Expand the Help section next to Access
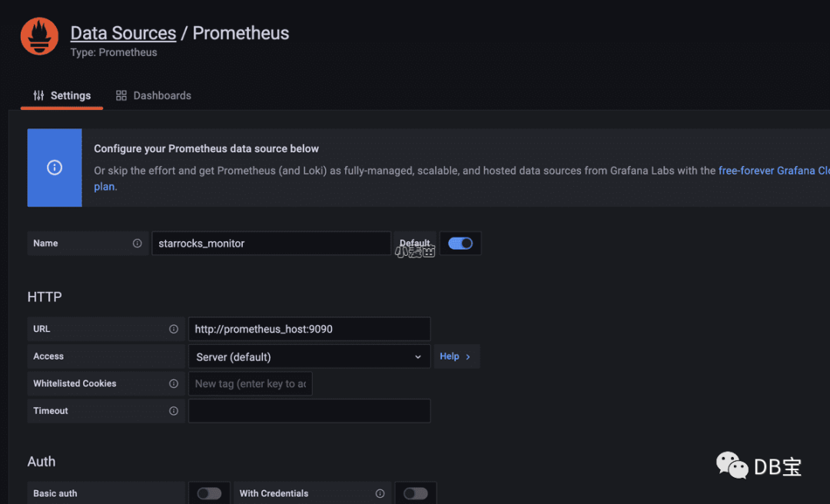The height and width of the screenshot is (504, 830). tap(456, 356)
